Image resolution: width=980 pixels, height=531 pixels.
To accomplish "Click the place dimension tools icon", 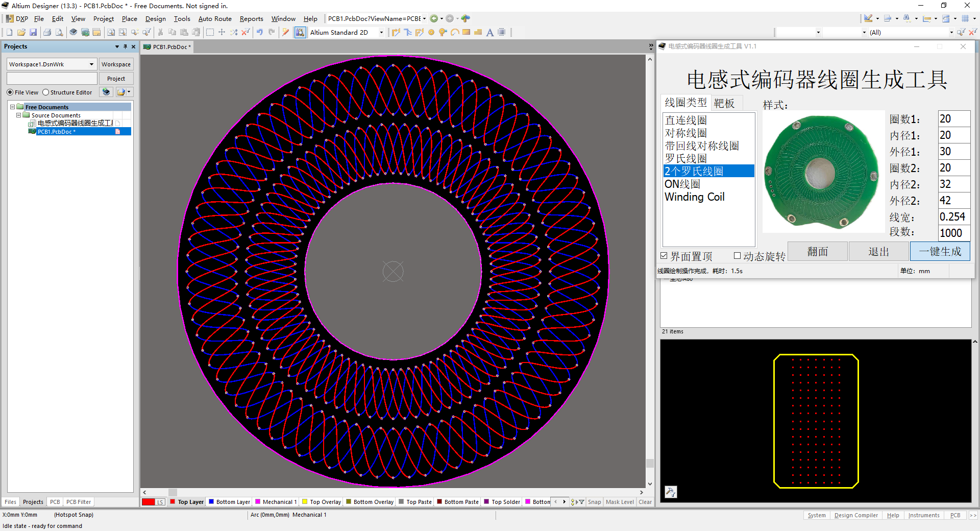I will tap(926, 18).
